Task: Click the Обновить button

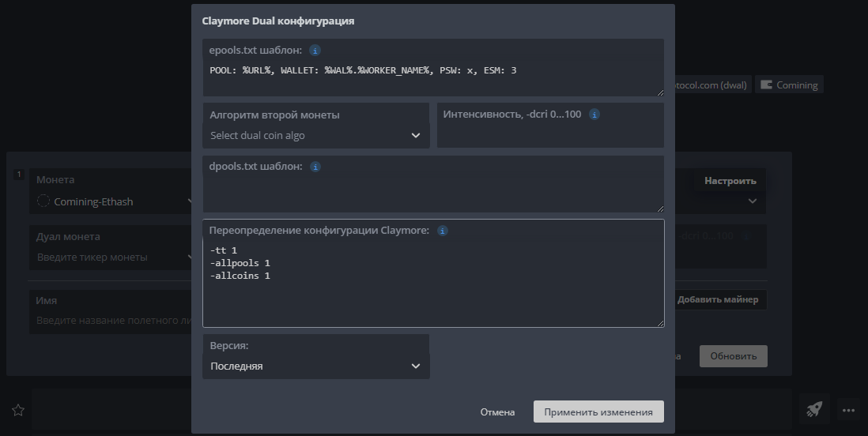Action: pos(734,356)
